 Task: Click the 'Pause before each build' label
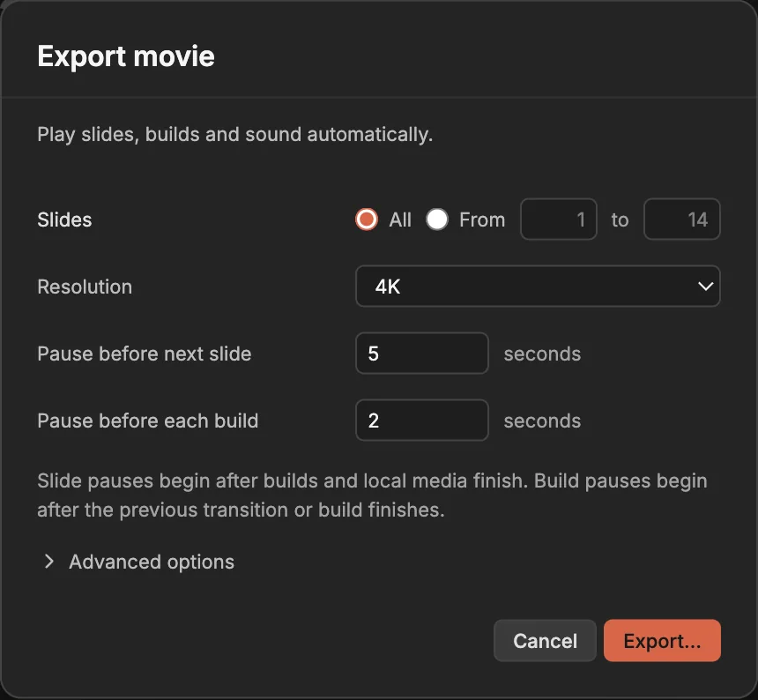coord(147,421)
